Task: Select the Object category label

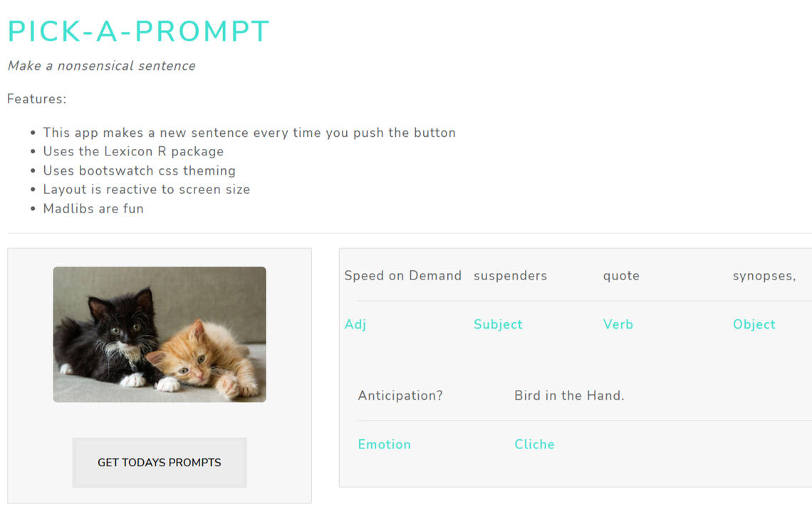Action: click(754, 324)
